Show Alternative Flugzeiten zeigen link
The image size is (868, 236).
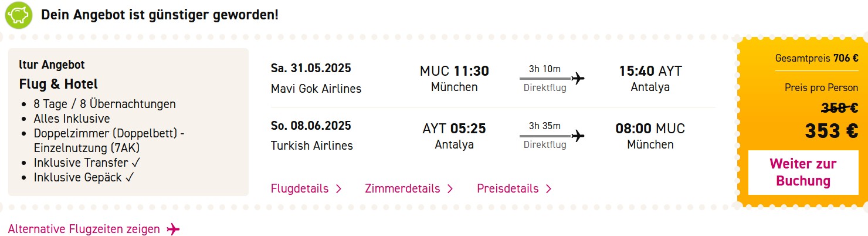coord(84,229)
